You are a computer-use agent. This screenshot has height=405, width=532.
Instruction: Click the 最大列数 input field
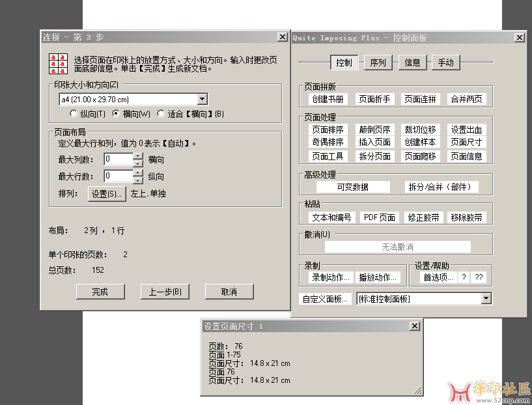tap(119, 159)
